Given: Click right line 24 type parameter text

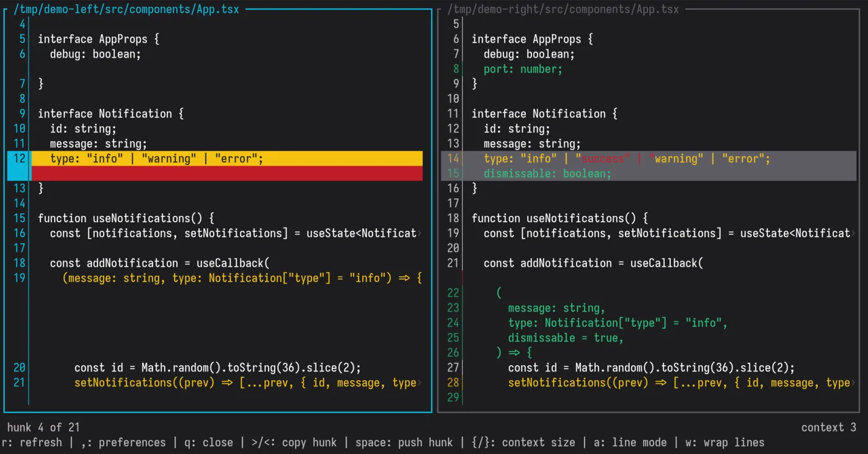Looking at the screenshot, I should point(618,323).
